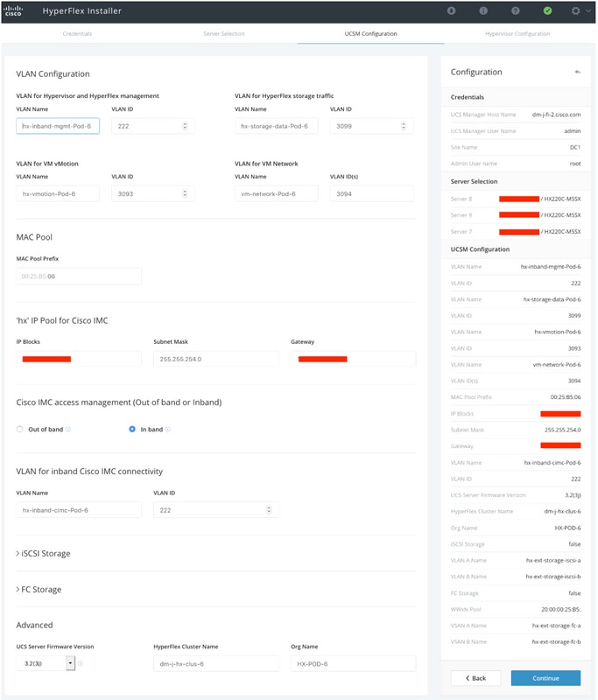Collapse the Configuration panel arrow icon

point(578,72)
